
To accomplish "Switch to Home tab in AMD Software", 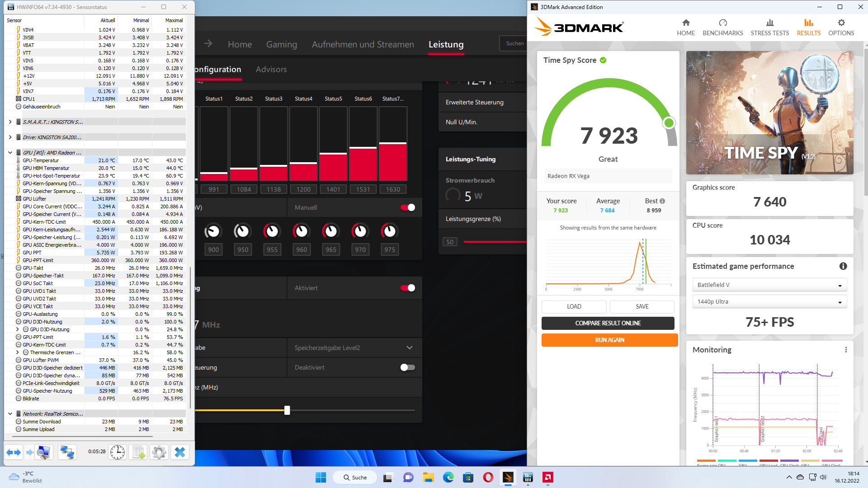I will point(240,44).
